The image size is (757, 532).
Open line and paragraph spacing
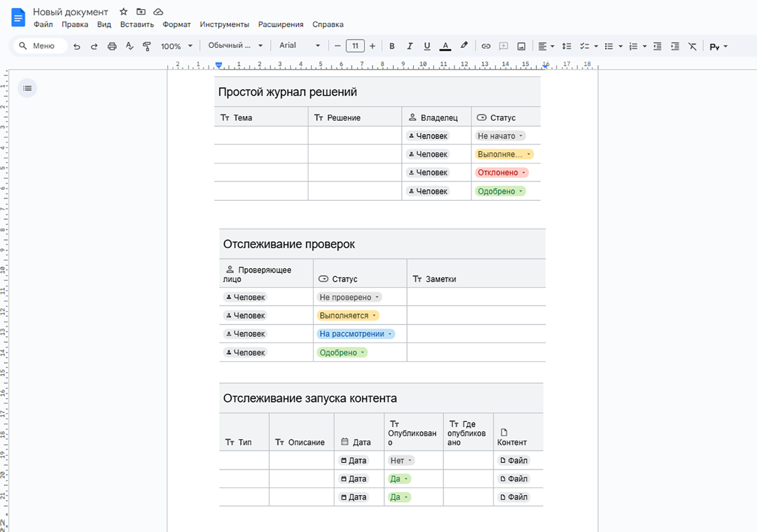tap(567, 46)
